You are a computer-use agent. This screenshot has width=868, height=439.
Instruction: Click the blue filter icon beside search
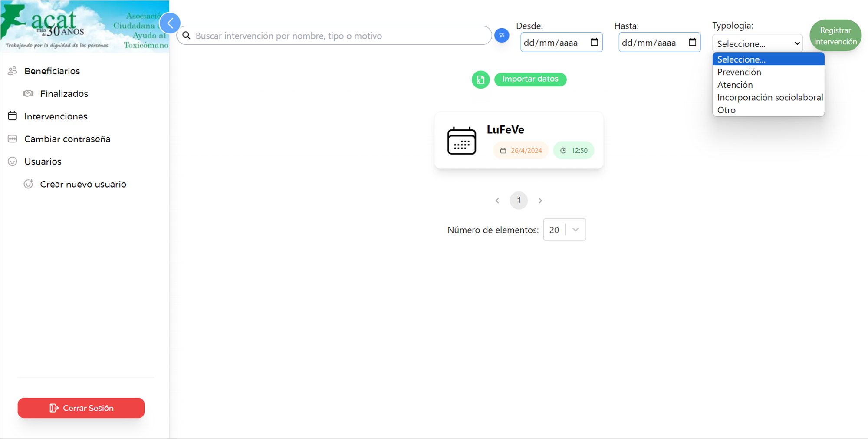click(502, 36)
